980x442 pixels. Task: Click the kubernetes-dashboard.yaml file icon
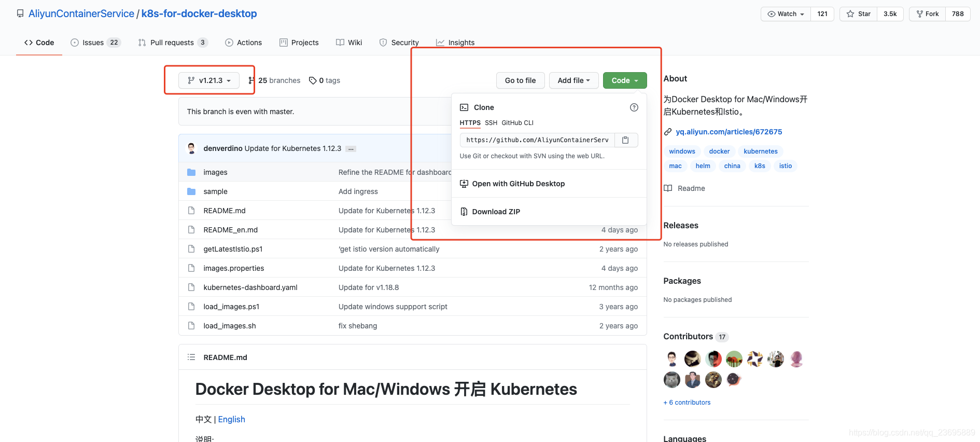coord(191,287)
